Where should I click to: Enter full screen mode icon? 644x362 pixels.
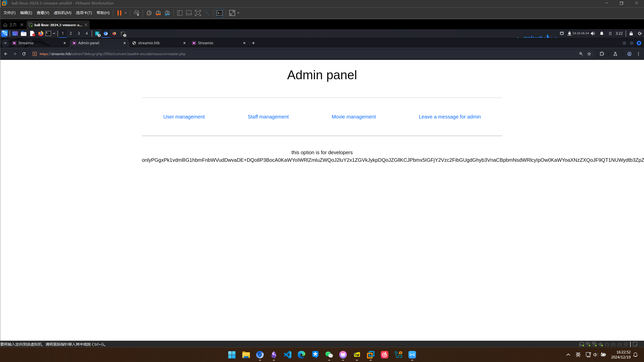198,13
